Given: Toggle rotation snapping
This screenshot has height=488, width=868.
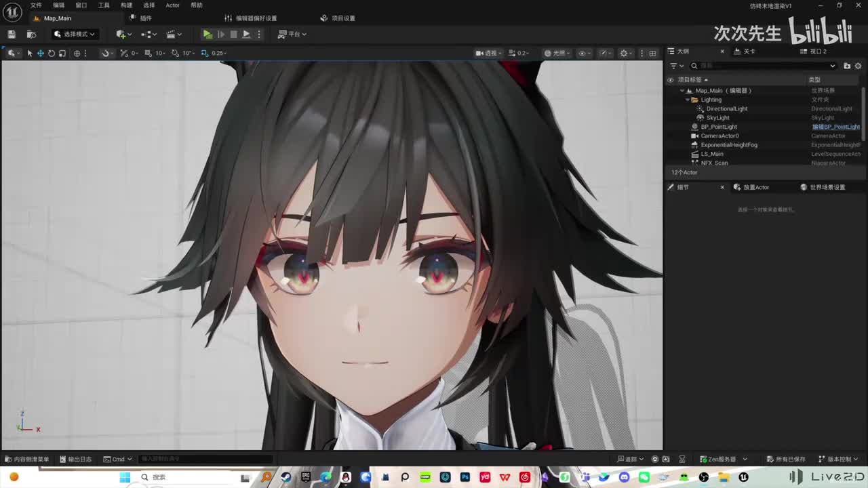Looking at the screenshot, I should [x=175, y=53].
